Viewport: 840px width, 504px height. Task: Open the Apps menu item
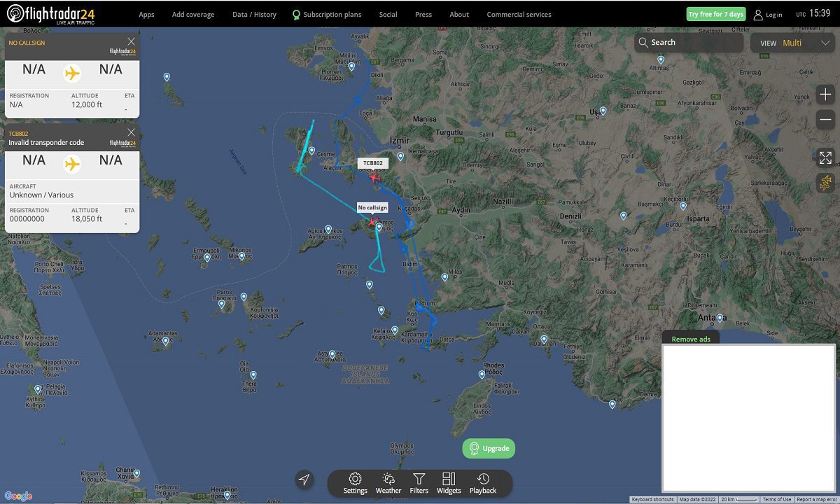point(146,14)
